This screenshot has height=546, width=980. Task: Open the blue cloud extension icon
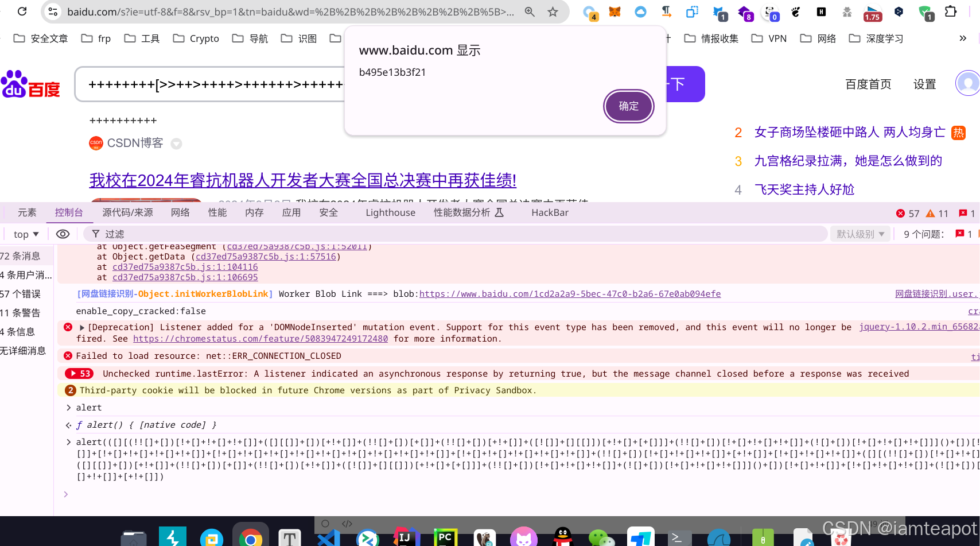(640, 11)
